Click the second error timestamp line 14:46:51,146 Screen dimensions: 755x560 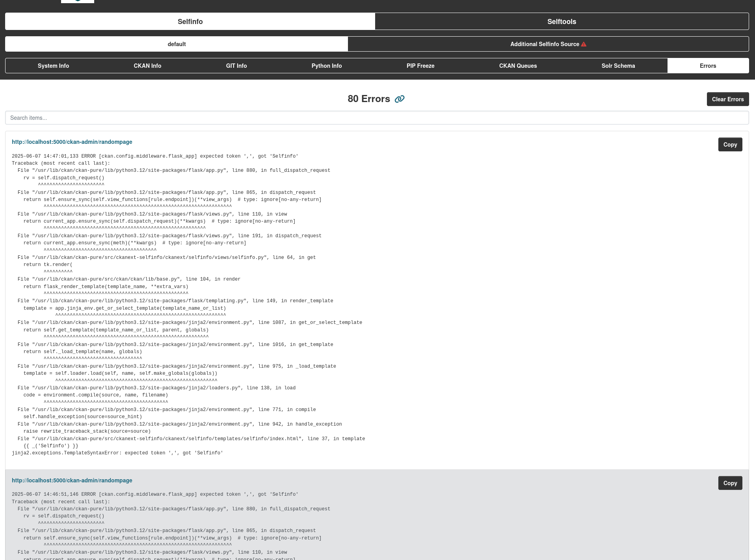tap(155, 495)
